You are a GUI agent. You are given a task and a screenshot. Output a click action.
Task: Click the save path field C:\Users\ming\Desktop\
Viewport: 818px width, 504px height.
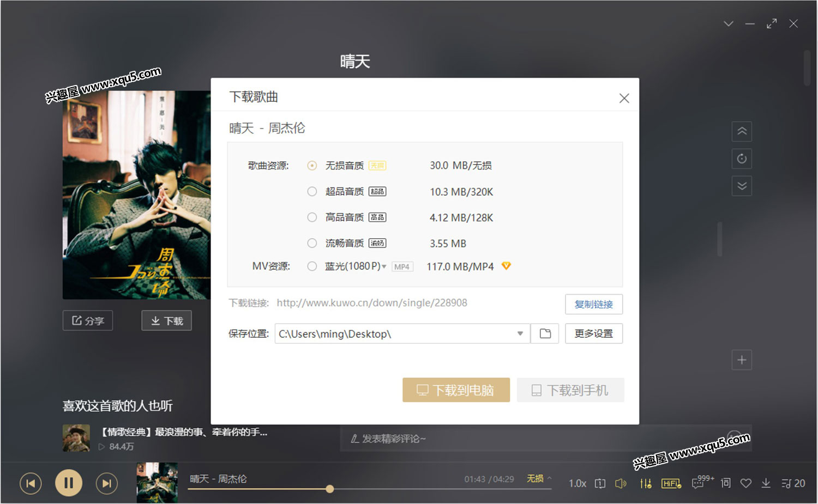coord(402,333)
